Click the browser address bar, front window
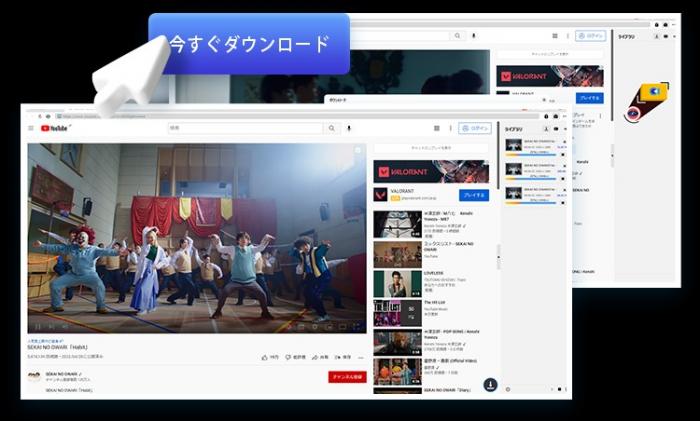Screen dimensions: 700x421 (297, 116)
